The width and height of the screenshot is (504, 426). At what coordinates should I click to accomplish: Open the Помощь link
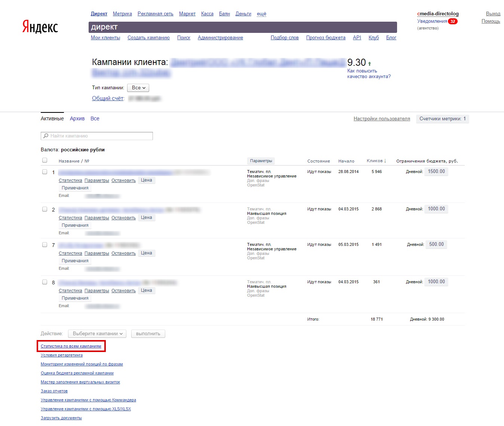(491, 21)
